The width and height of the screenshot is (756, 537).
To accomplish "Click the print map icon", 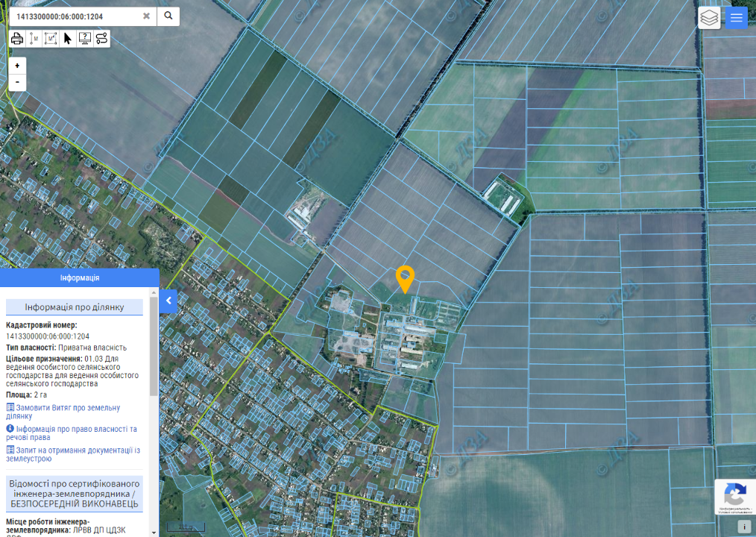I will [x=17, y=39].
